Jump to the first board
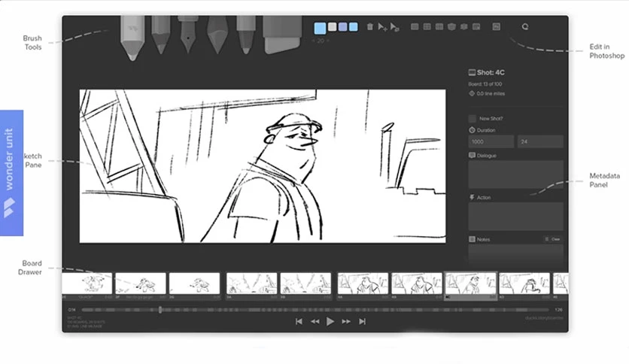The image size is (629, 364). 299,321
